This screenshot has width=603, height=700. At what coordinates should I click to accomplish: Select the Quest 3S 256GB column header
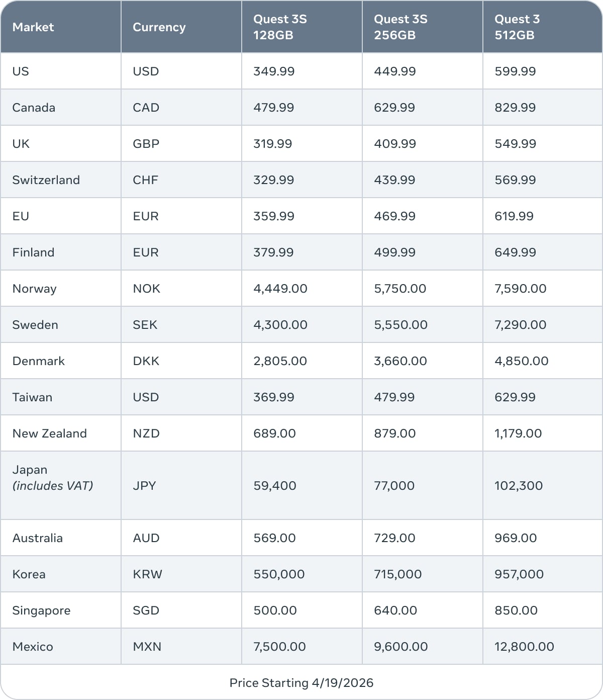click(x=400, y=27)
